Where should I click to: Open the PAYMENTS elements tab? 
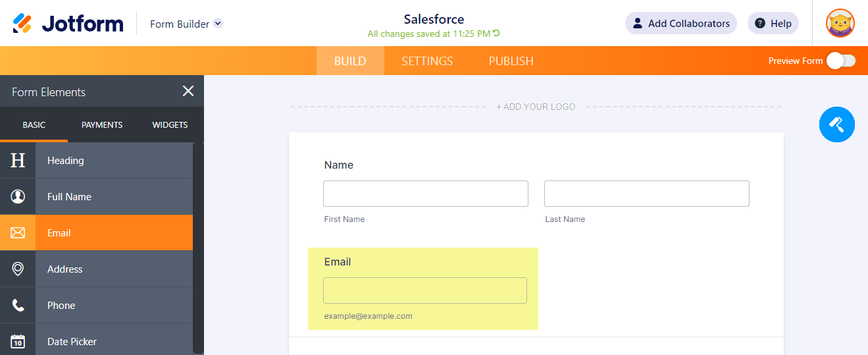[102, 124]
